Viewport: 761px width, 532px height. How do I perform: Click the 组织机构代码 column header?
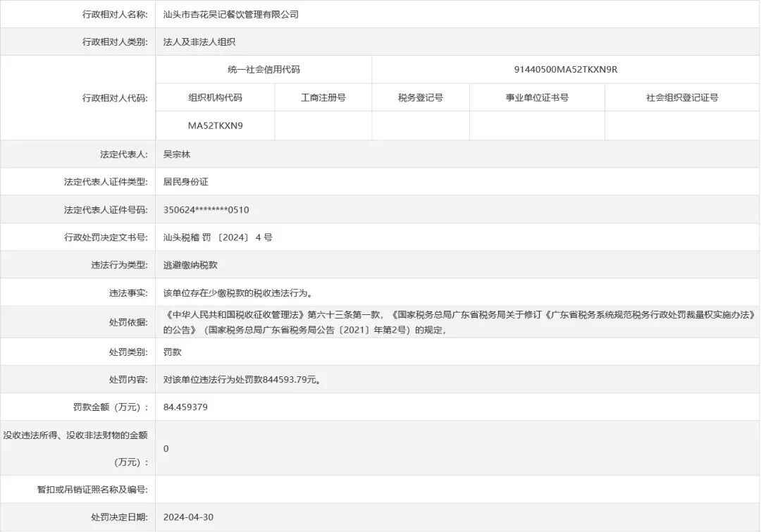click(x=215, y=98)
